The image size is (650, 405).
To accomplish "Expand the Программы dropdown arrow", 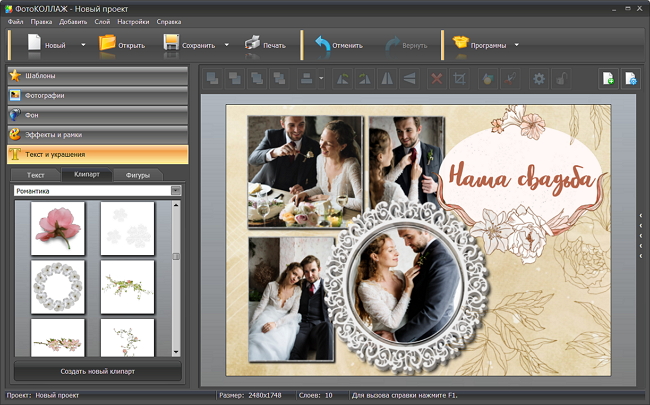I will pyautogui.click(x=517, y=45).
